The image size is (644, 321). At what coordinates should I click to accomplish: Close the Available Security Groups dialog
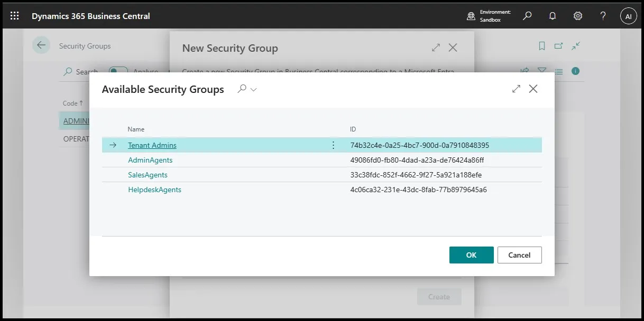[x=533, y=89]
